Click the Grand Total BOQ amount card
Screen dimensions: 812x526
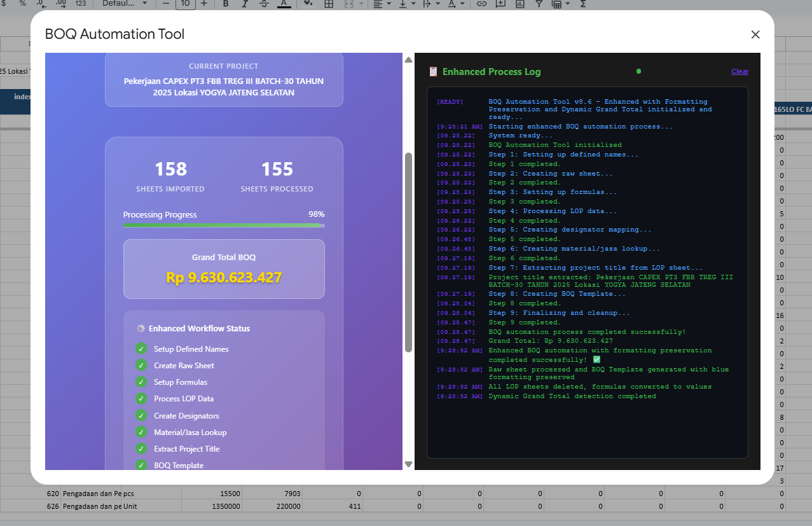[224, 269]
